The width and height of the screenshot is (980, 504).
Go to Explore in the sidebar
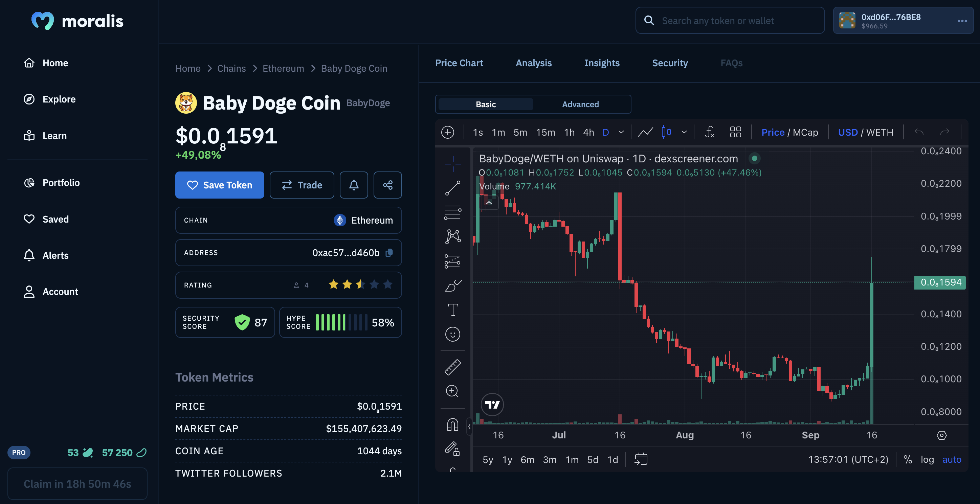click(49, 99)
